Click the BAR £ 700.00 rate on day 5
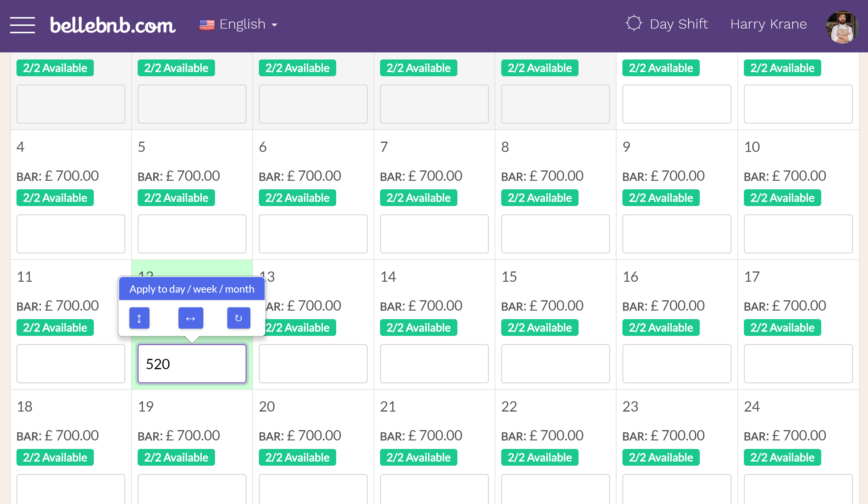This screenshot has width=868, height=504. [179, 176]
